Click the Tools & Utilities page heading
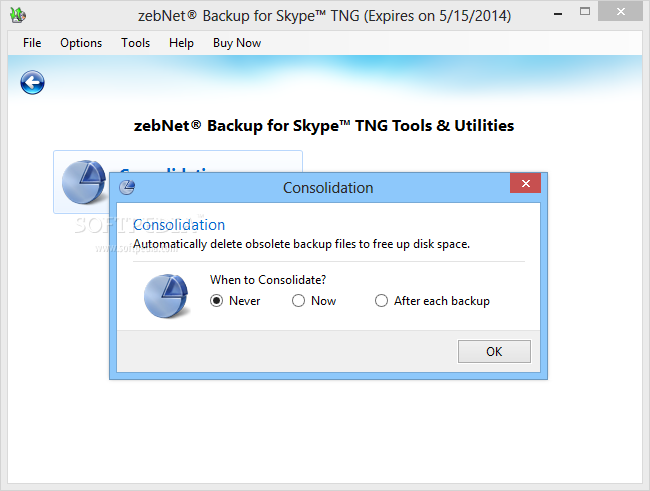This screenshot has width=650, height=491. [x=324, y=126]
